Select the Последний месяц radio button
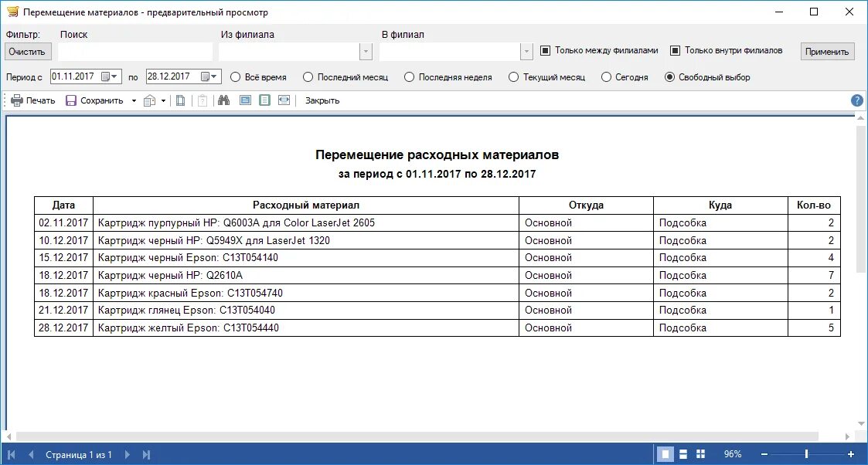The height and width of the screenshot is (465, 868). tap(308, 76)
